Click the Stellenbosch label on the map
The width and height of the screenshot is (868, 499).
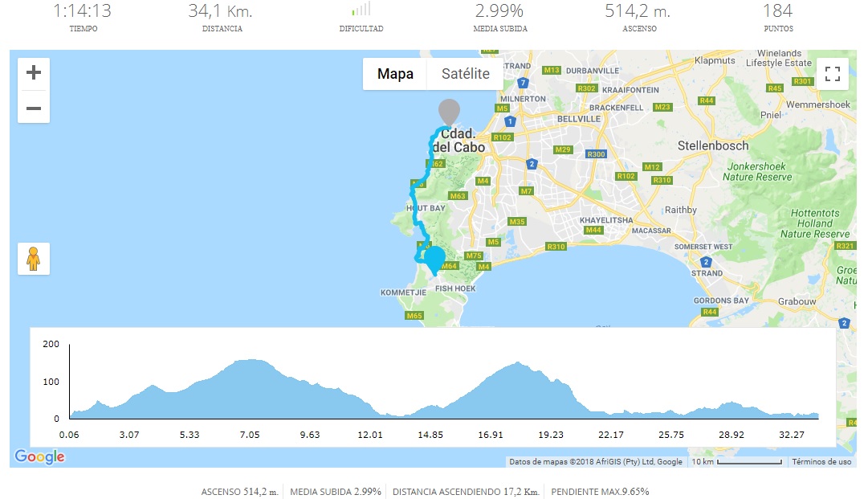point(713,146)
